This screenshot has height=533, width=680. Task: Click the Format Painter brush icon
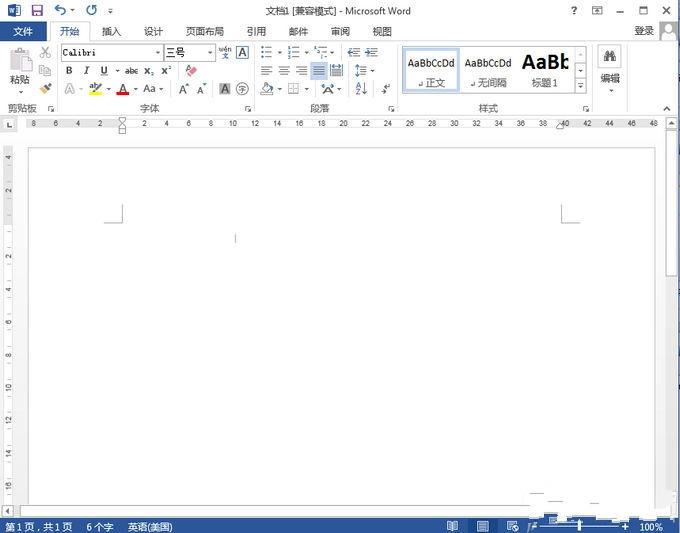45,89
